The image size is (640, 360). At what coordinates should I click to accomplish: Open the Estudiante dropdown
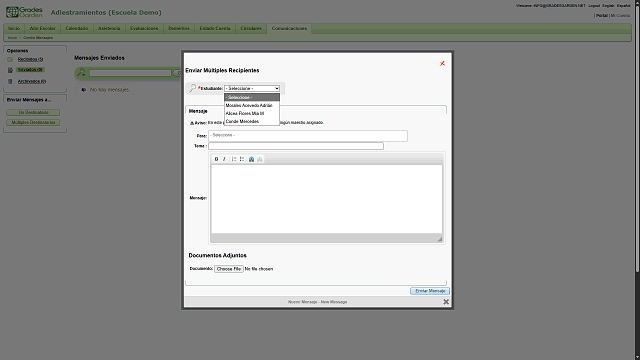click(252, 88)
